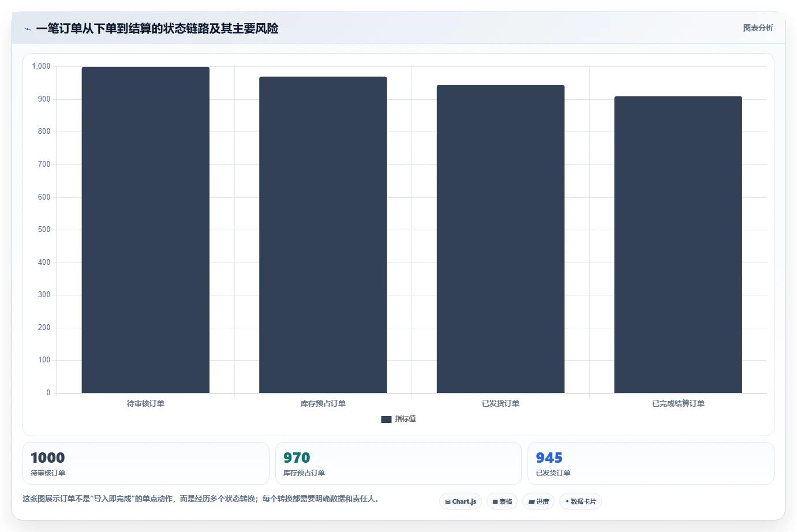Select the Chart.js tag chip
Screen dimensions: 797x532
click(461, 501)
